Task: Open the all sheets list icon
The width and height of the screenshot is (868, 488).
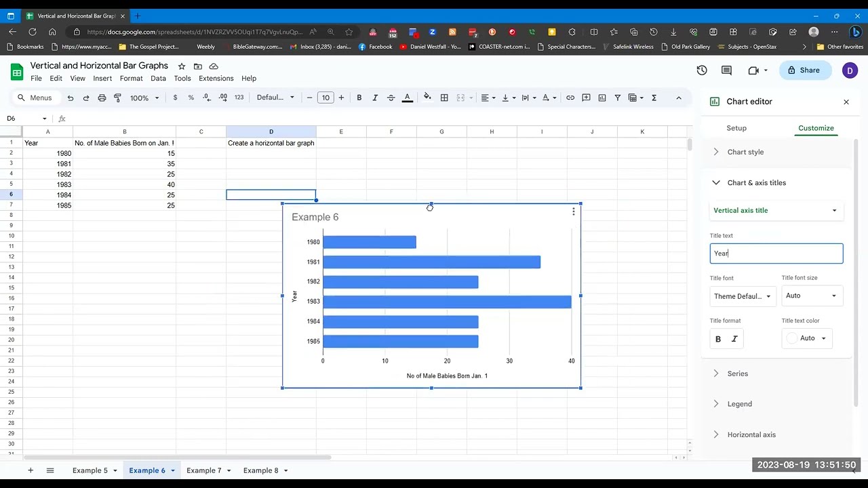Action: tap(50, 470)
